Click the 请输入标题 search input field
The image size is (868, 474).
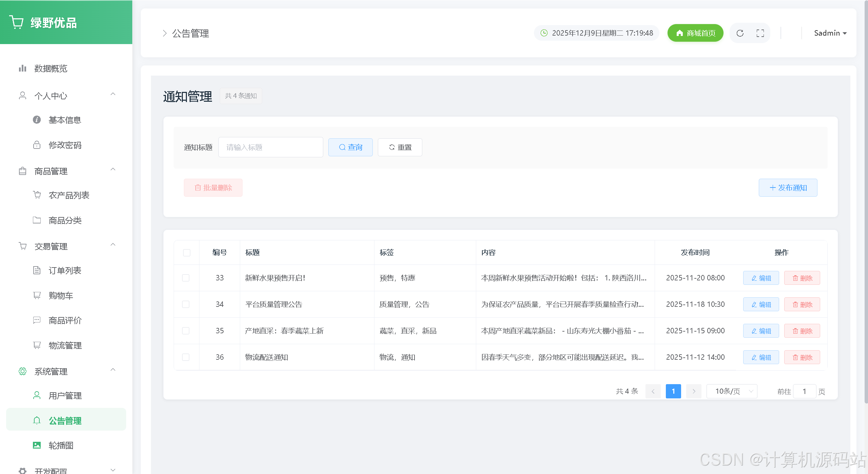(x=270, y=147)
